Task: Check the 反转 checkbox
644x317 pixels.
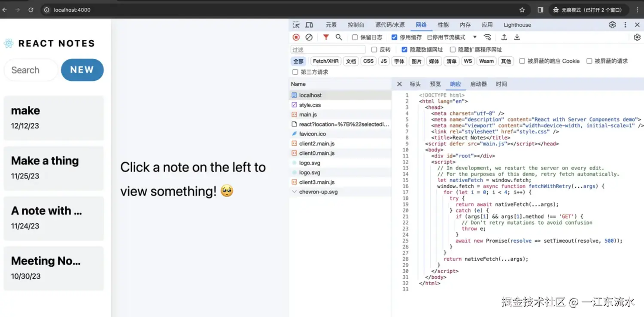Action: [x=374, y=49]
